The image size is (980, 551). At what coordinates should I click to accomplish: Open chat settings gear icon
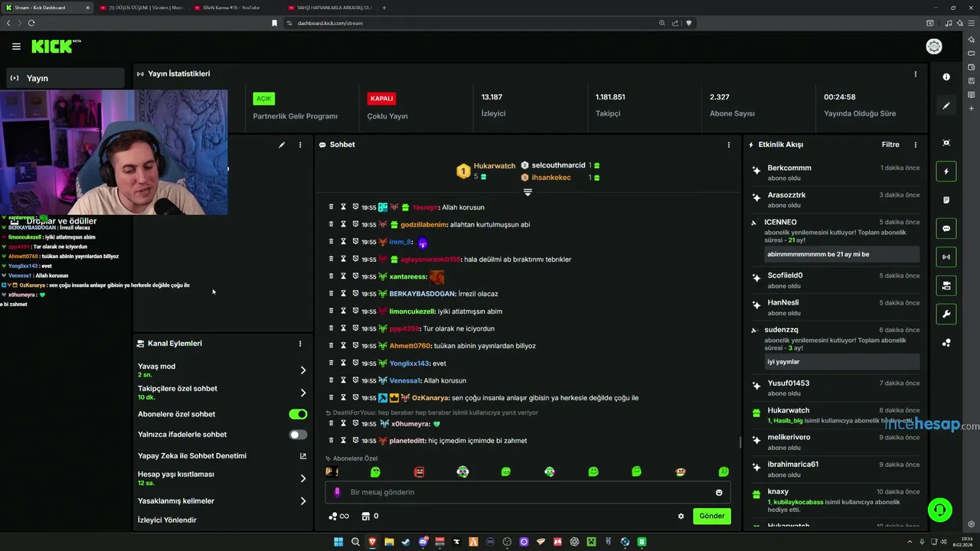(681, 516)
